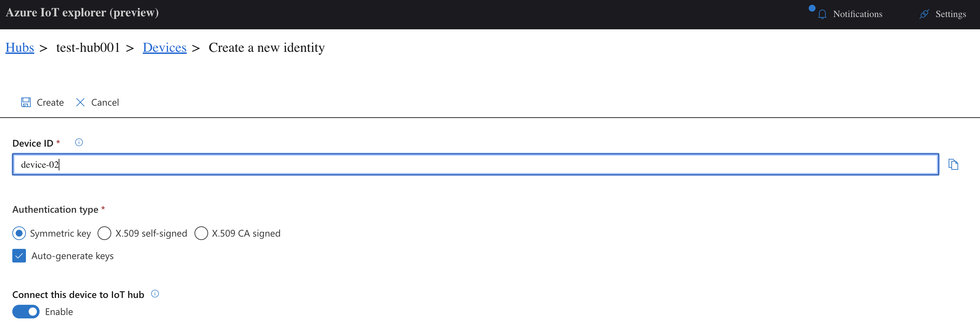The height and width of the screenshot is (330, 980).
Task: Cancel creating the new identity
Action: (x=105, y=102)
